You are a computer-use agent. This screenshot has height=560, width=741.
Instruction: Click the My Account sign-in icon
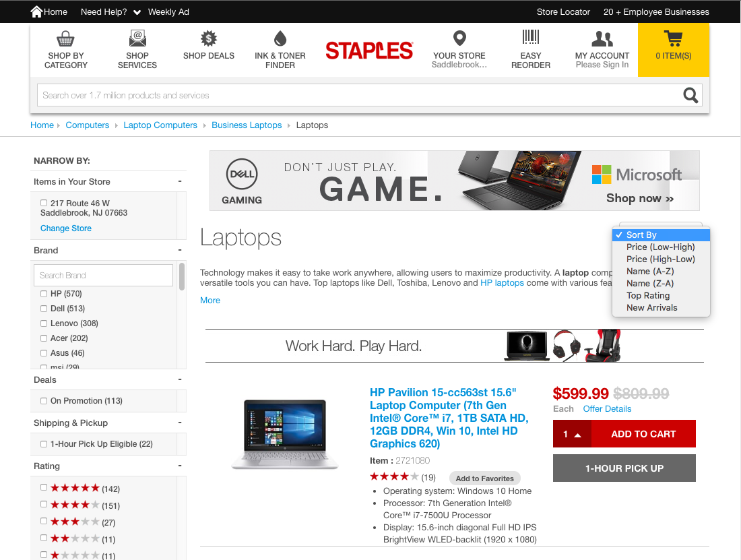[602, 40]
